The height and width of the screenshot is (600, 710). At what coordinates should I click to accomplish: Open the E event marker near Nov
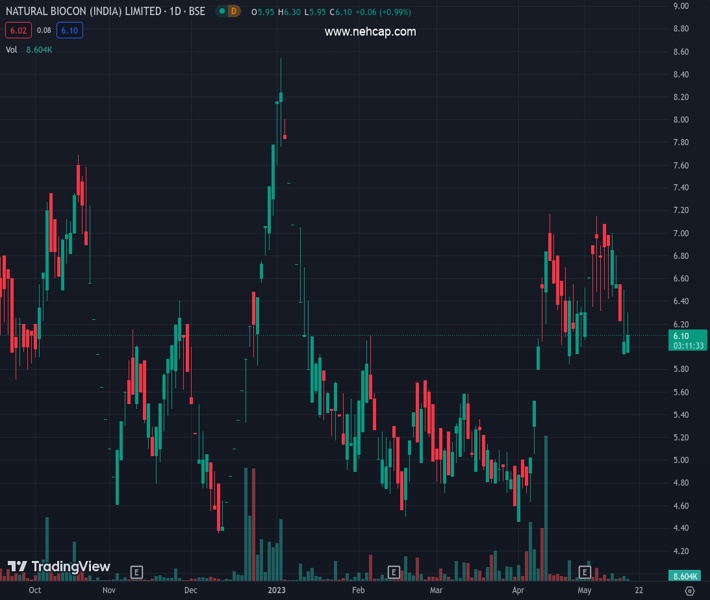click(136, 572)
